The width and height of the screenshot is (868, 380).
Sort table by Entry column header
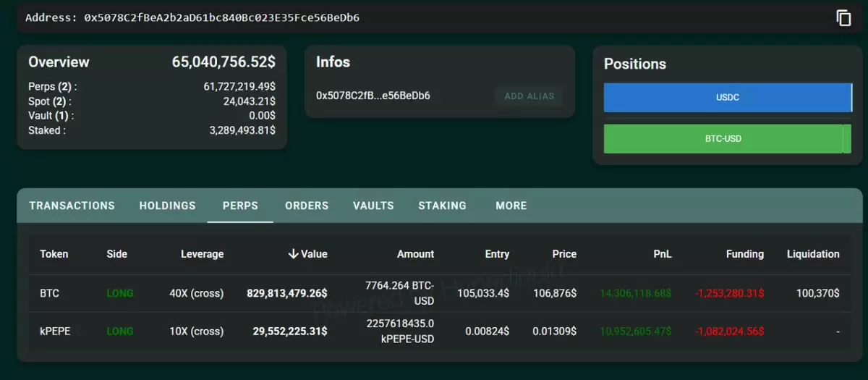click(x=497, y=254)
